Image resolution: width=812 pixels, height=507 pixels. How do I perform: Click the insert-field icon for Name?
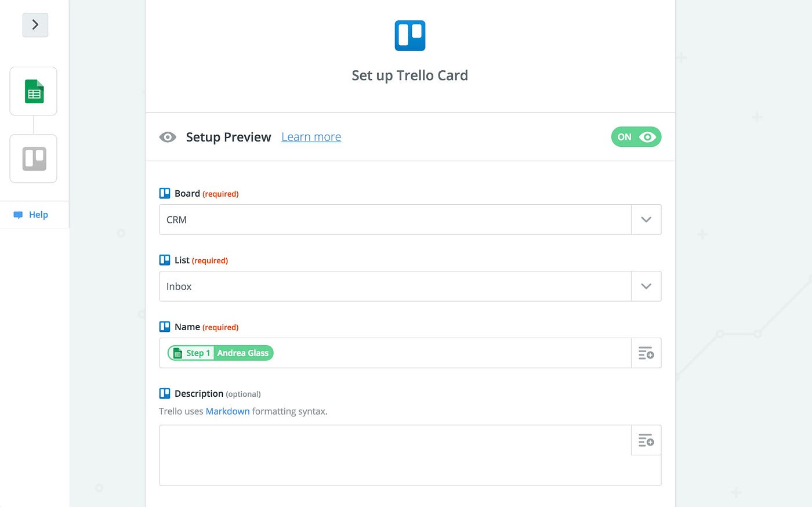pos(646,353)
